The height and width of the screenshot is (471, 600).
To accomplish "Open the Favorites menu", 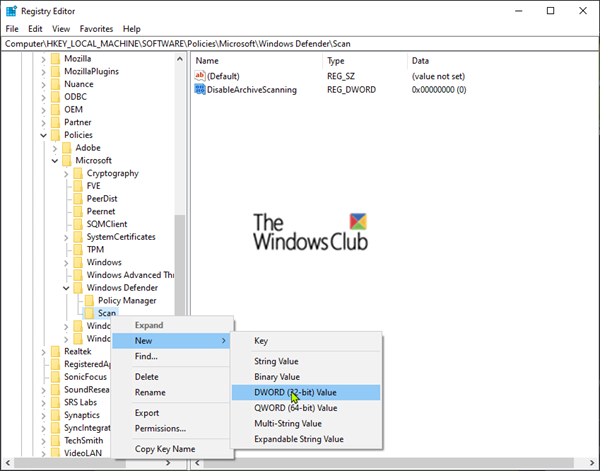I will point(96,29).
